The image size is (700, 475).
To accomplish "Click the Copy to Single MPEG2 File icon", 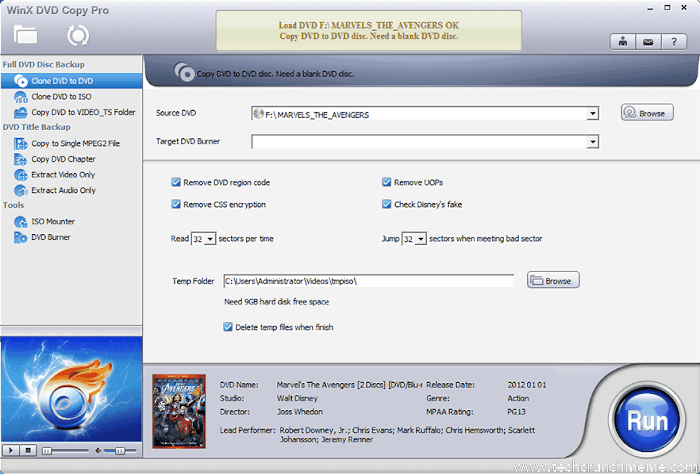I will (21, 143).
